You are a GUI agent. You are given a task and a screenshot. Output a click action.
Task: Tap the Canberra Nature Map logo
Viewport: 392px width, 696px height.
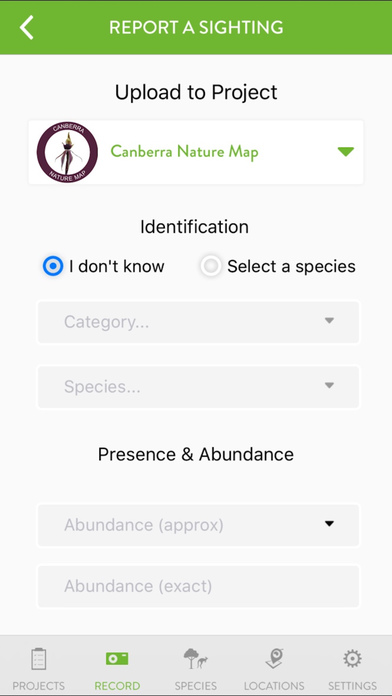tap(67, 152)
